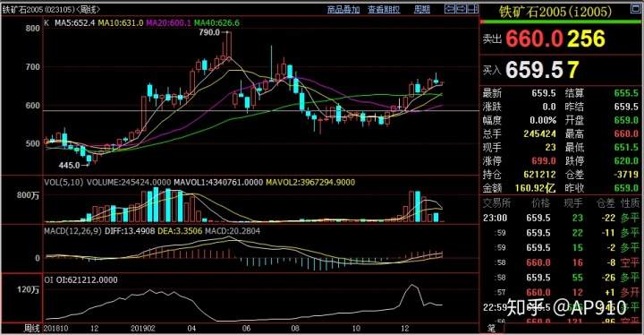
Task: Click the OI:621212.0000 indicator label
Action: tap(87, 279)
